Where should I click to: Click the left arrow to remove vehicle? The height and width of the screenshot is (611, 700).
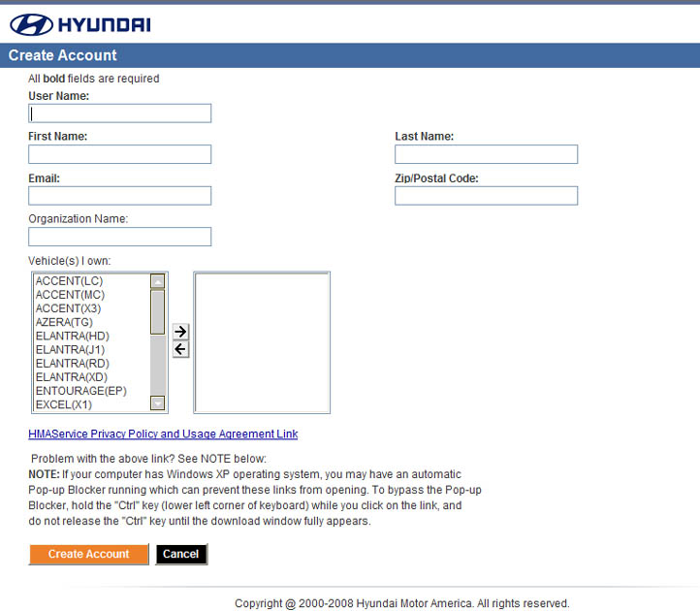180,349
